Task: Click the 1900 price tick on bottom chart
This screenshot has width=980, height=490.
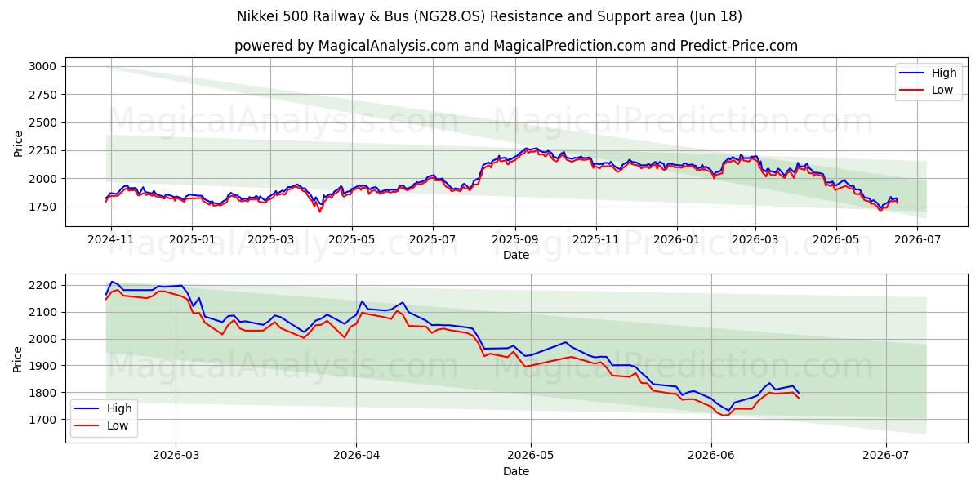Action: (x=42, y=366)
